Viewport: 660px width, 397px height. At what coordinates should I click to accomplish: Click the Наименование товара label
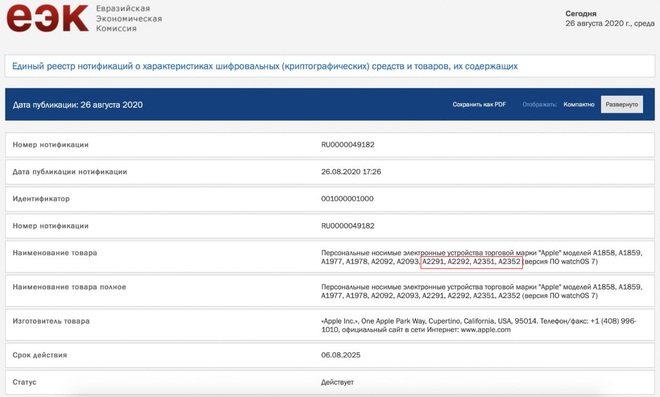point(55,253)
